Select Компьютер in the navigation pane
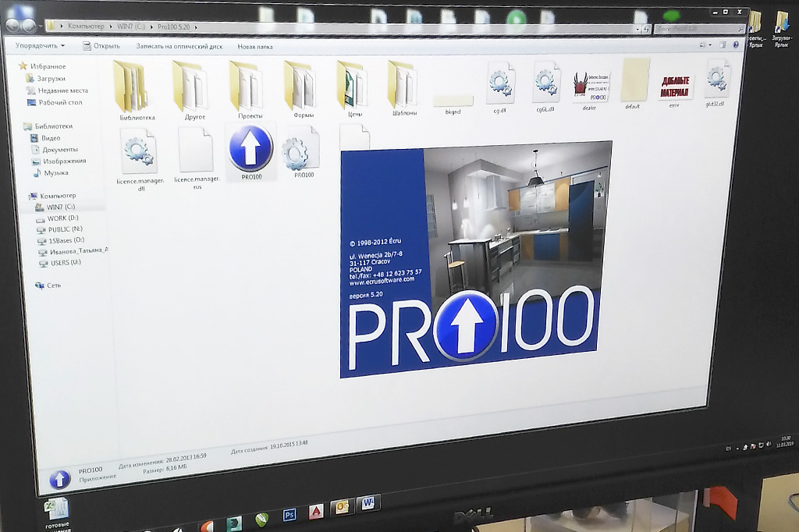799x532 pixels. [x=52, y=195]
